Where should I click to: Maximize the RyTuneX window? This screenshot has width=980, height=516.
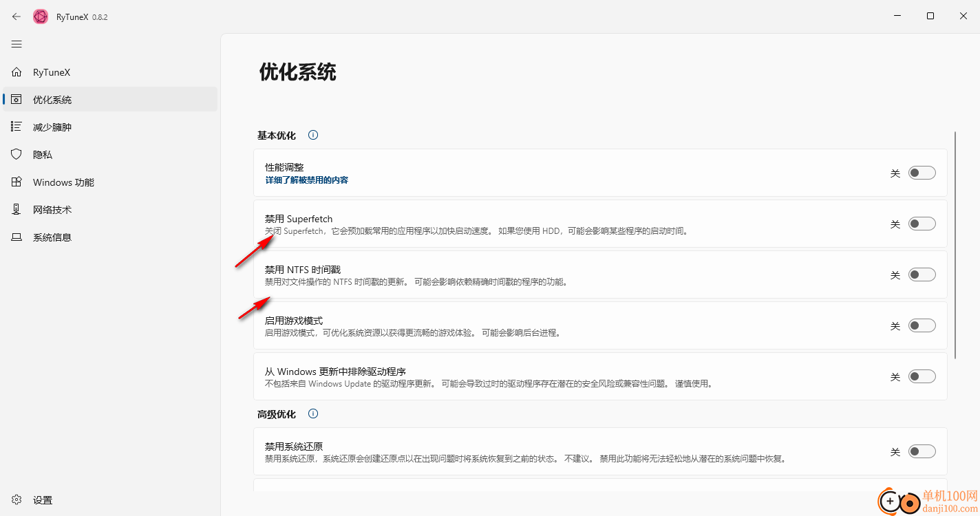(930, 17)
